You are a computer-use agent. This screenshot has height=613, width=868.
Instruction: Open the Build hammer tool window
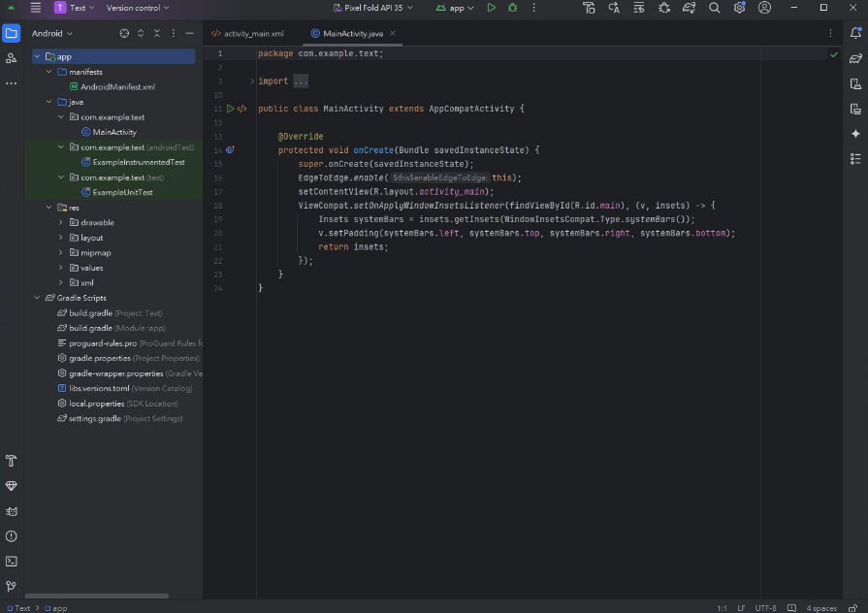(x=12, y=461)
